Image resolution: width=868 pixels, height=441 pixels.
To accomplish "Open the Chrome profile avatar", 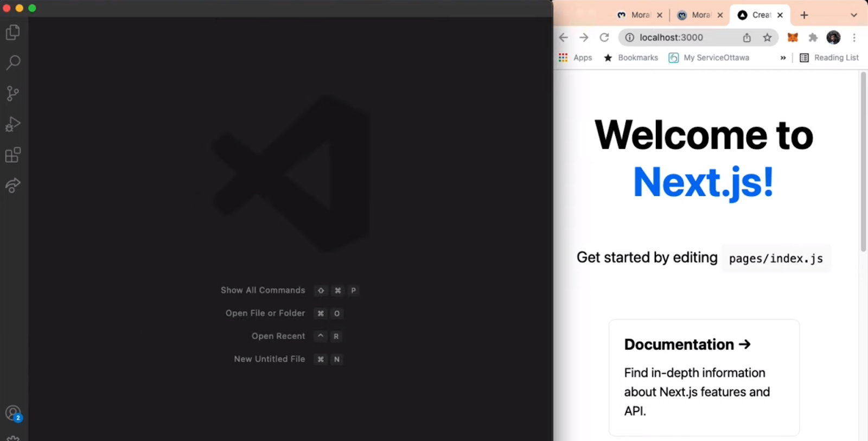I will (833, 37).
